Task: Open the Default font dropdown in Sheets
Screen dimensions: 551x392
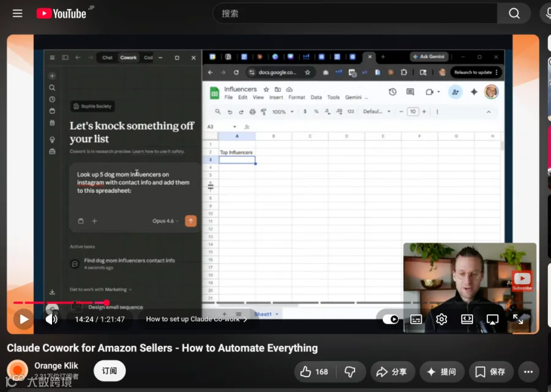Action: tap(377, 111)
